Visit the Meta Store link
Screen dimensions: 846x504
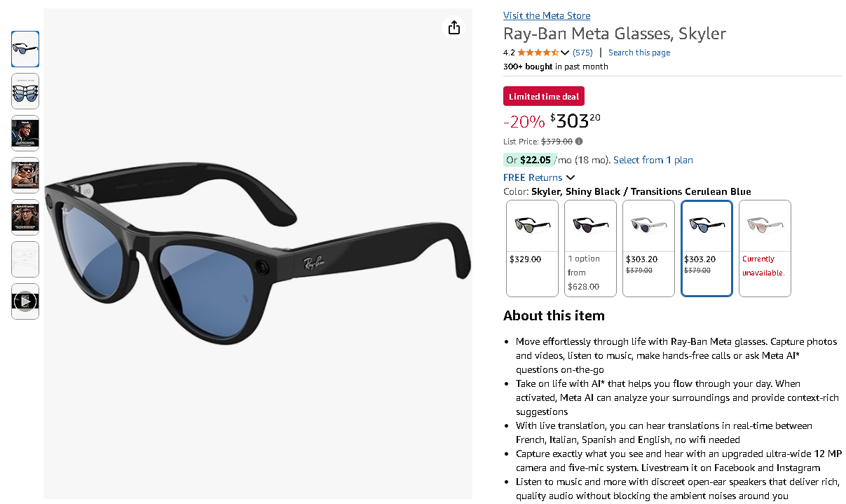[x=547, y=15]
